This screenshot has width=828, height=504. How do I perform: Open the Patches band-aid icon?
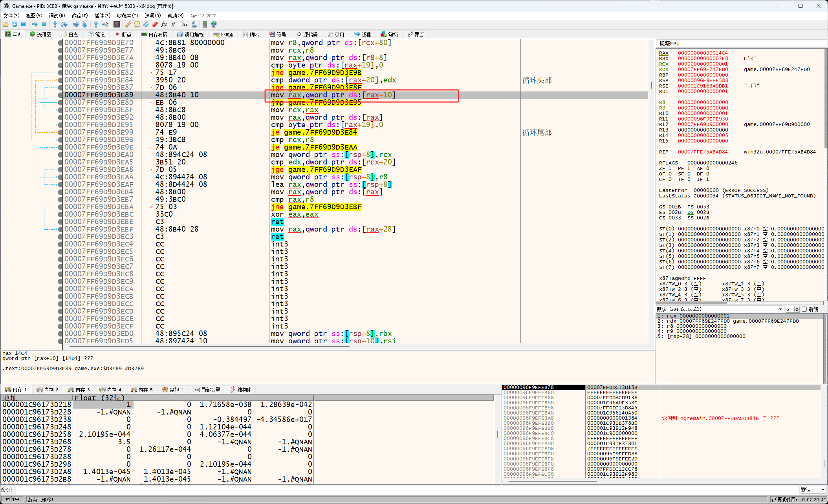[128, 24]
